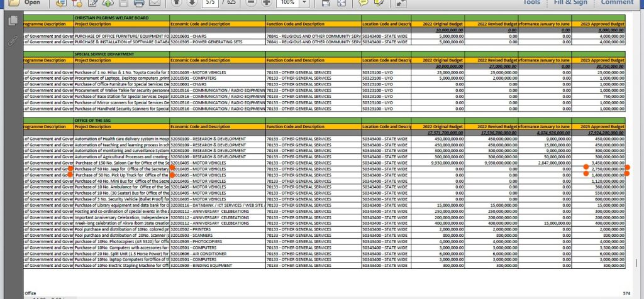Zoom in with the plus button
This screenshot has height=299, width=644.
tap(267, 2)
